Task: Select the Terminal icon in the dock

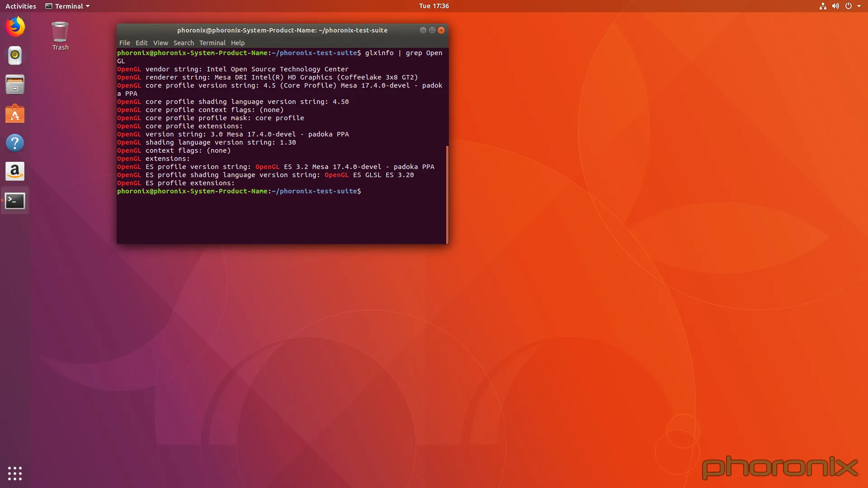Action: point(15,201)
